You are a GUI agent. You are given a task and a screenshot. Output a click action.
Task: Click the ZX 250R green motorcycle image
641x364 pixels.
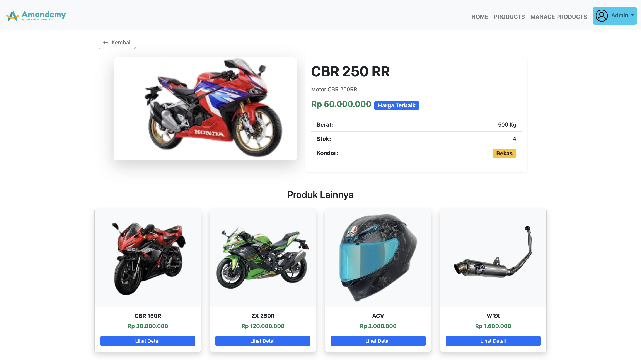pyautogui.click(x=263, y=258)
